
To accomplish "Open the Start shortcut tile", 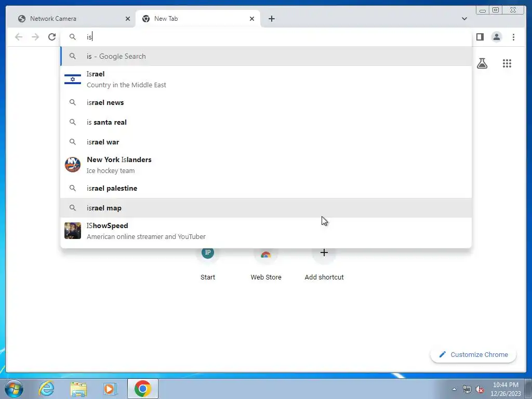I will (208, 264).
